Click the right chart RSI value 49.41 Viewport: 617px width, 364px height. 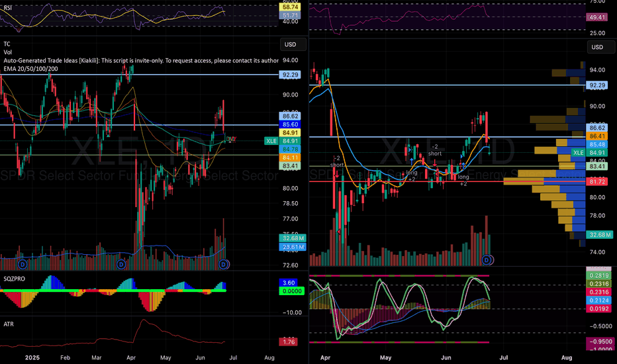click(597, 17)
